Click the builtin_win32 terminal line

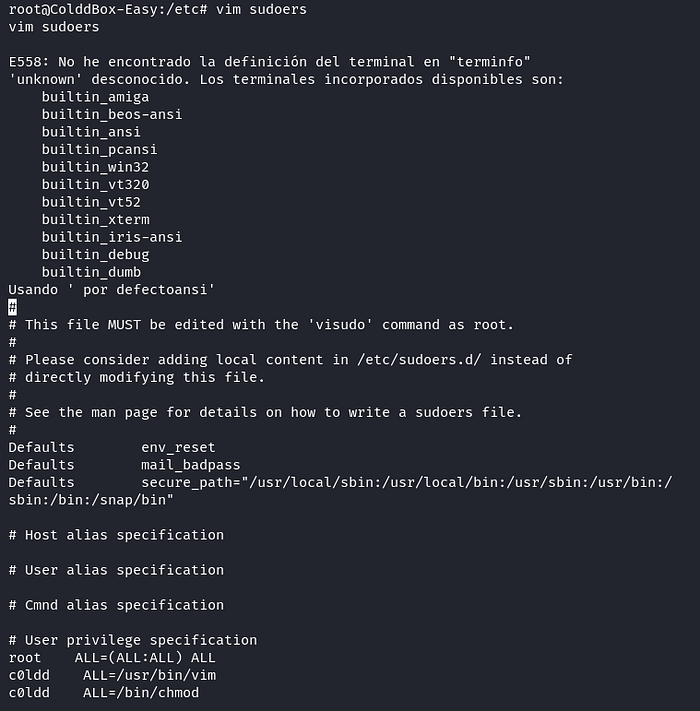(x=95, y=167)
